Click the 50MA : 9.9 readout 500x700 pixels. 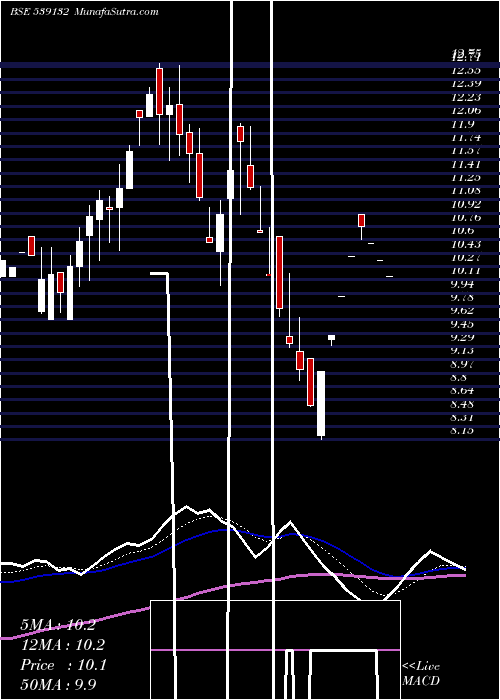click(58, 684)
